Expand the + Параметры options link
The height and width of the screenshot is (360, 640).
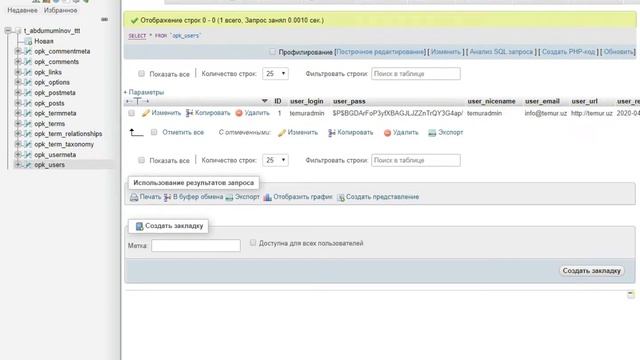click(144, 92)
